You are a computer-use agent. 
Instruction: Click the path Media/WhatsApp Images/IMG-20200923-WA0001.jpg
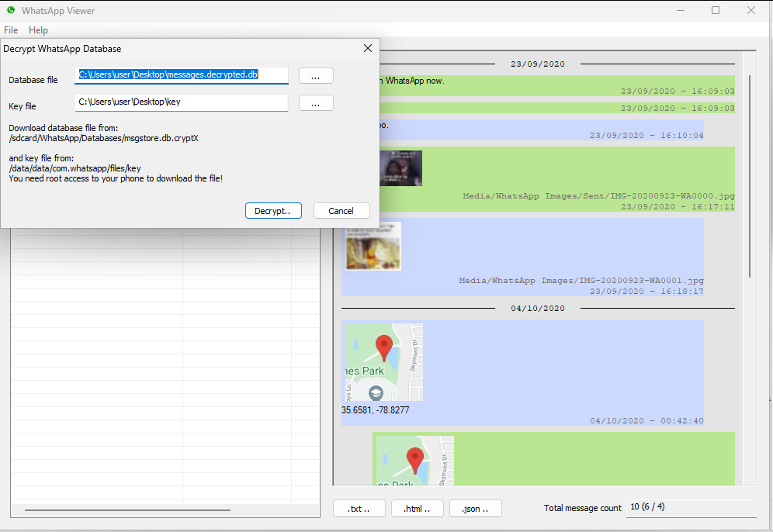pos(581,281)
